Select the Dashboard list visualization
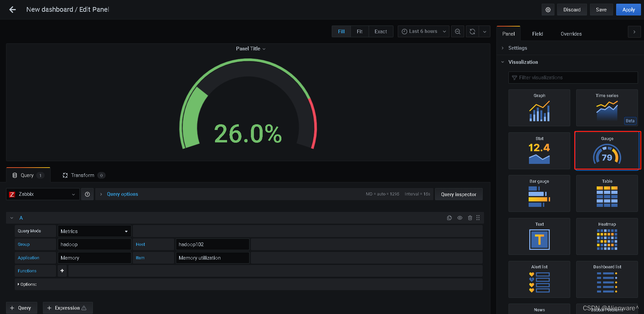 (607, 279)
